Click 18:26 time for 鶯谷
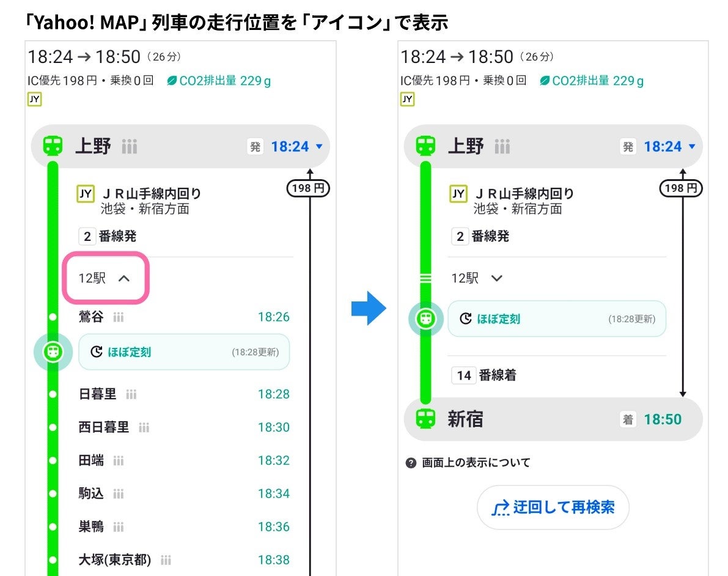Viewport: 728px width, 576px height. point(274,317)
